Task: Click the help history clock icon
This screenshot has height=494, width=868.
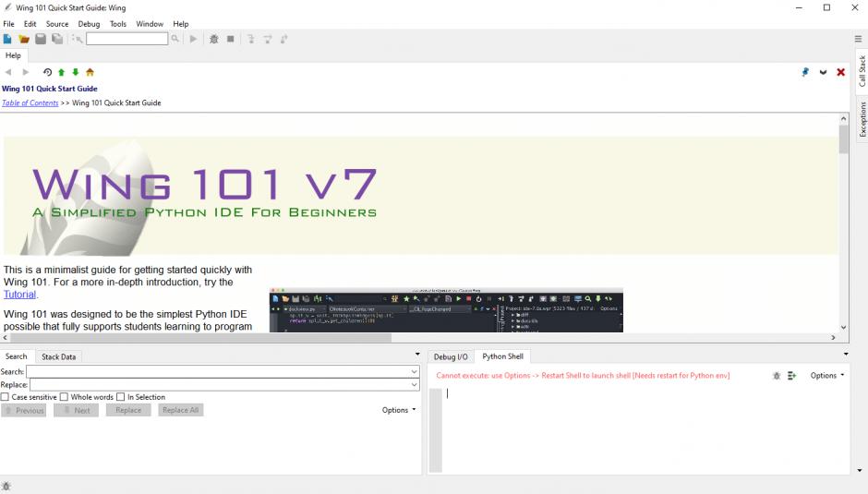Action: click(47, 72)
